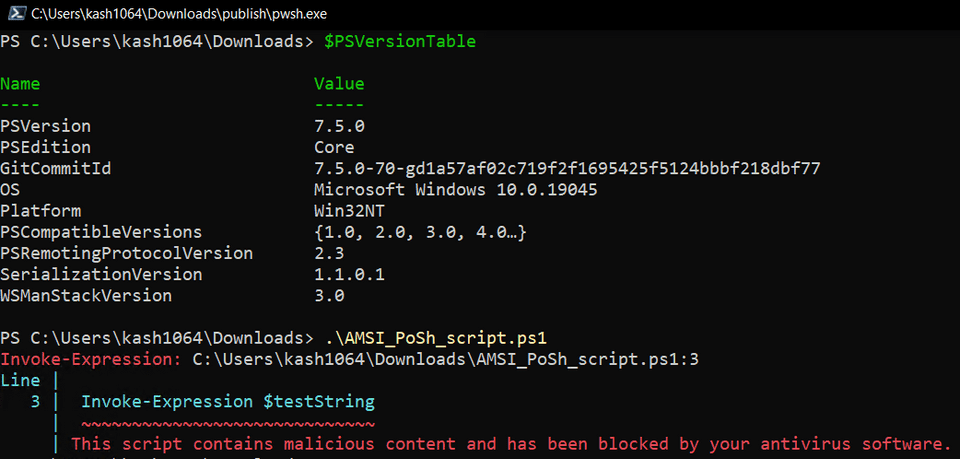Click the red Invoke-Expression error label
960x459 pixels.
tap(91, 359)
